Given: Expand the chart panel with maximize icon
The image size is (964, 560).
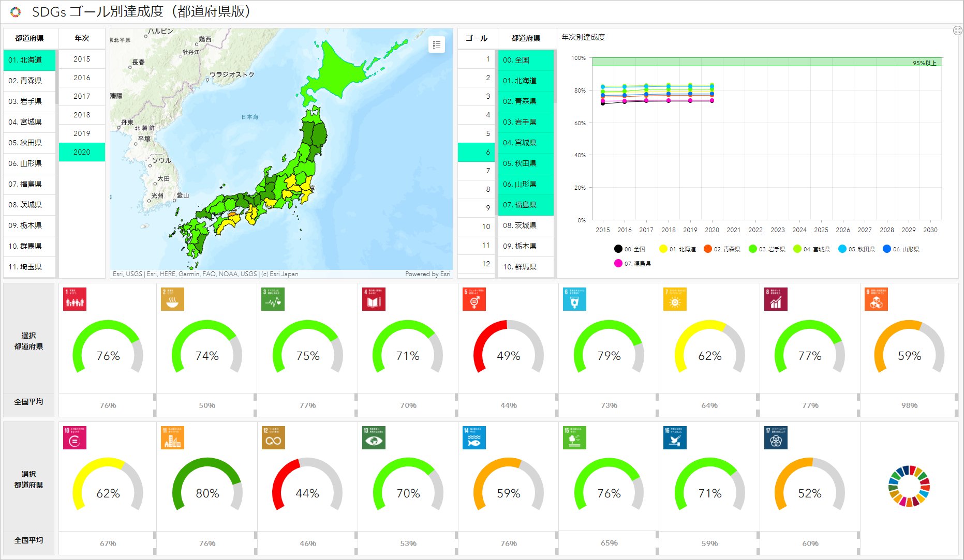Looking at the screenshot, I should (957, 31).
